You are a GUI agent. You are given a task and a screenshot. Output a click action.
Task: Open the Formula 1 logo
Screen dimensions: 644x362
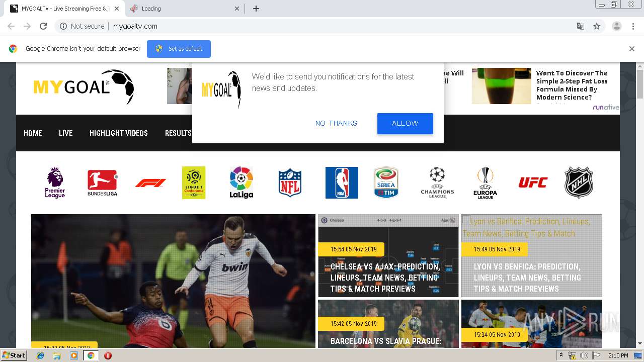click(x=150, y=183)
